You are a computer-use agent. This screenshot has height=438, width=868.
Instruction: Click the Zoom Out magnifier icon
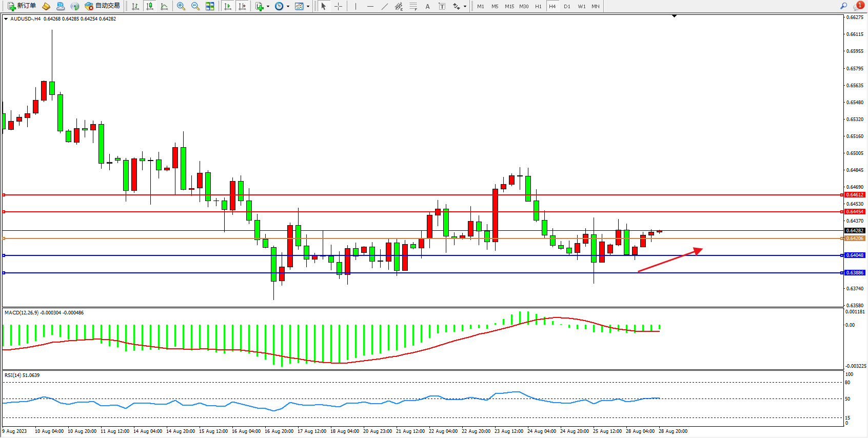point(195,6)
